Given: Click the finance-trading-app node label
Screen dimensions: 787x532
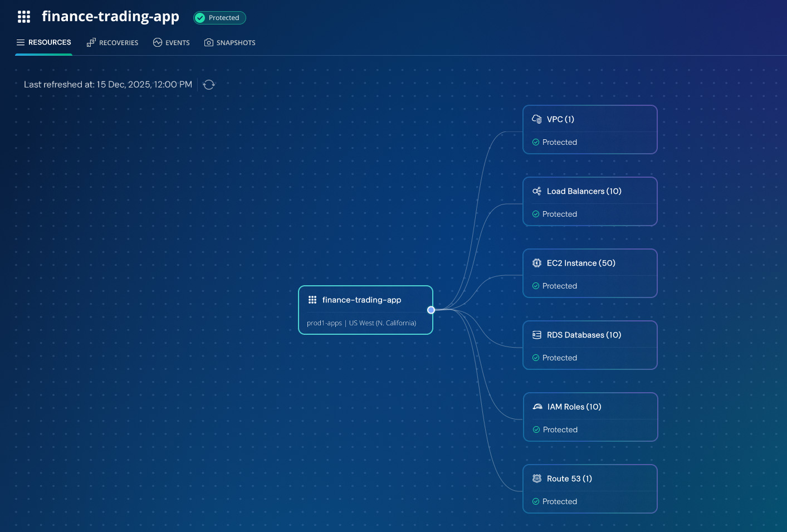Looking at the screenshot, I should (361, 300).
